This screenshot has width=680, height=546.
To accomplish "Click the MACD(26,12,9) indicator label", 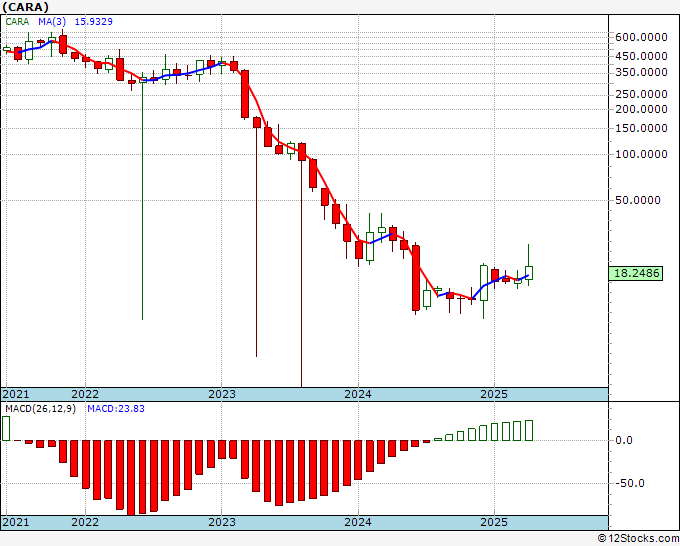I will pyautogui.click(x=40, y=409).
